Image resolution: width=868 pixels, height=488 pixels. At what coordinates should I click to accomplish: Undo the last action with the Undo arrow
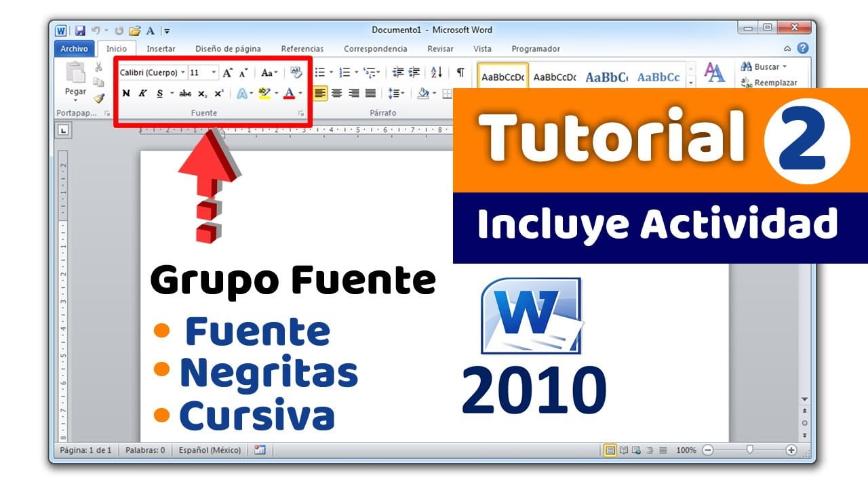click(x=96, y=30)
